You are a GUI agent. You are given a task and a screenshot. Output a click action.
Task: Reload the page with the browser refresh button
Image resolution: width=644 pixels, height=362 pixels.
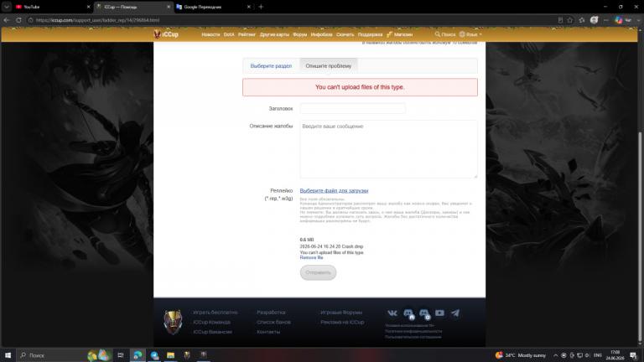18,20
